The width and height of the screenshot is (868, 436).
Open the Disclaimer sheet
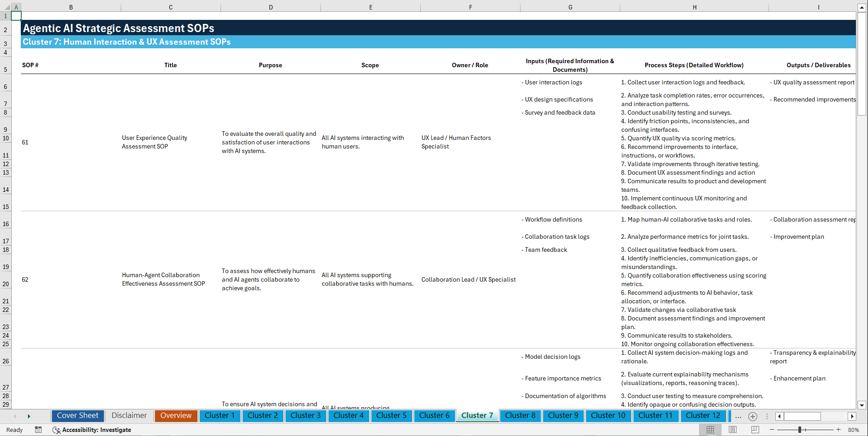click(x=129, y=416)
